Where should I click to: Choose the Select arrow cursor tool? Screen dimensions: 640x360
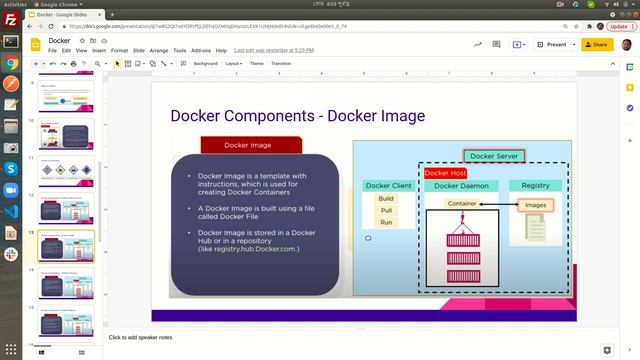pos(118,64)
